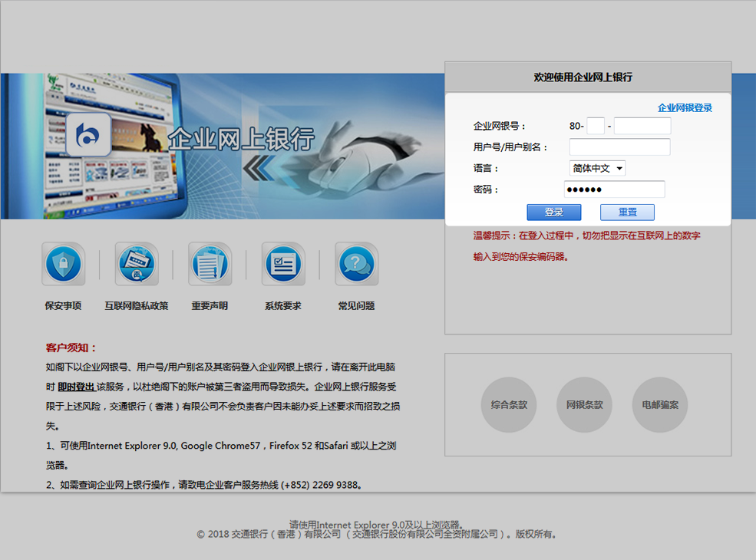Image resolution: width=756 pixels, height=560 pixels.
Task: Open the 互联网隐私政策 icon
Action: (137, 265)
